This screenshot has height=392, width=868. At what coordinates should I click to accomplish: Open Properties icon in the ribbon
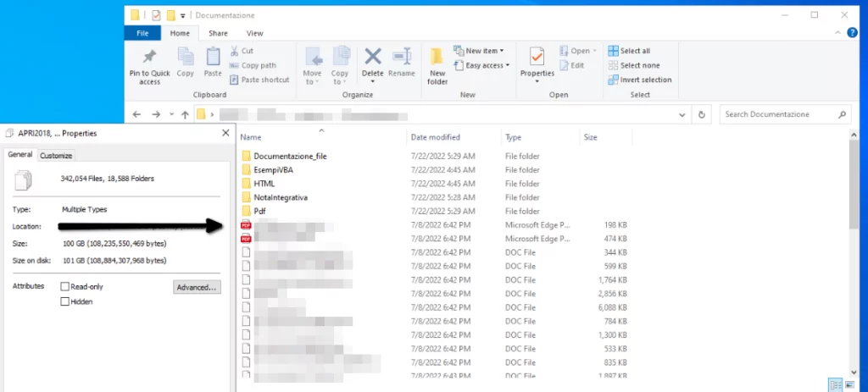tap(537, 58)
